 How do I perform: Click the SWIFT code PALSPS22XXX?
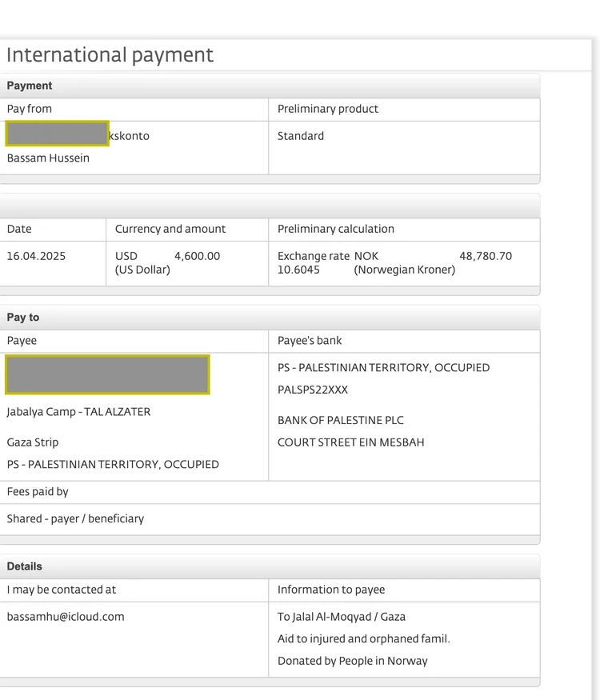pyautogui.click(x=313, y=390)
